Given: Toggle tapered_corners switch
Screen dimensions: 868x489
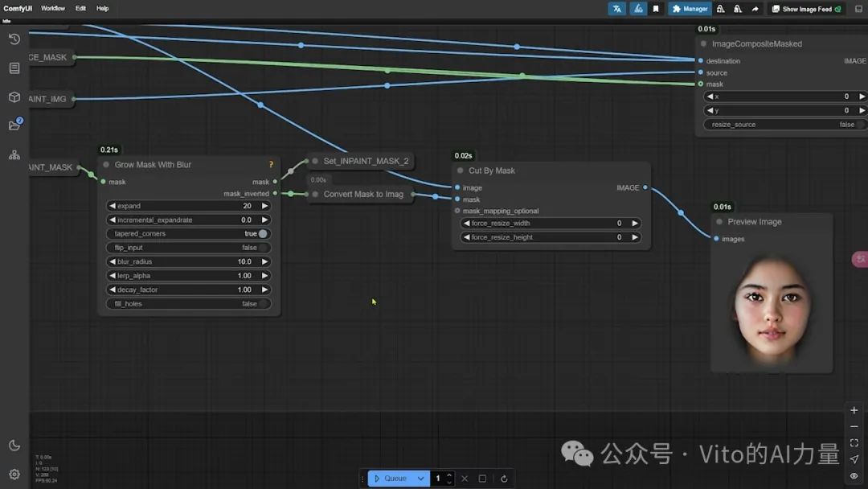Looking at the screenshot, I should tap(262, 234).
